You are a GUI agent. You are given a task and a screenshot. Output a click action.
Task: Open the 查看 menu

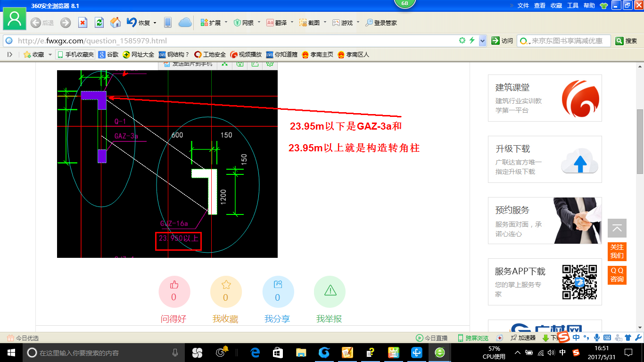coord(540,6)
